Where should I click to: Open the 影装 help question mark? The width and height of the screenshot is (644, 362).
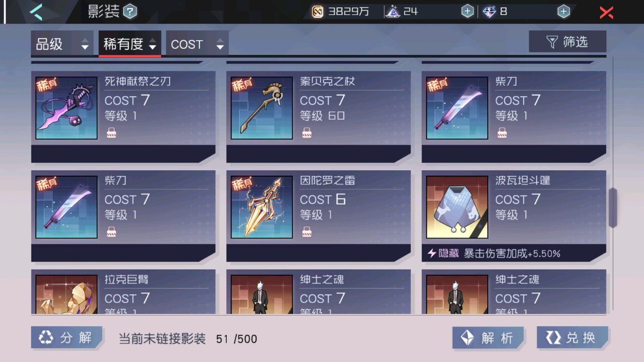[130, 12]
